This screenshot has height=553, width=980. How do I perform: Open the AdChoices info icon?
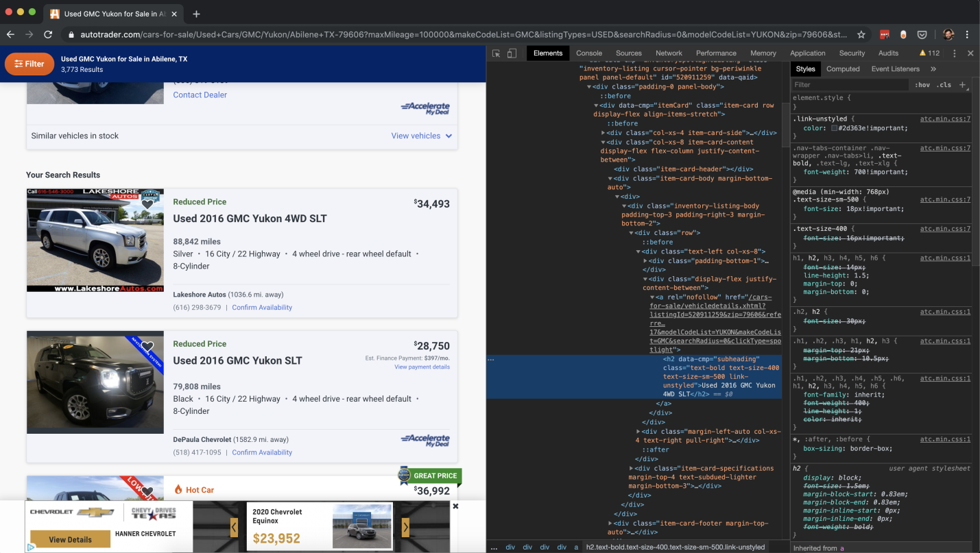[31, 548]
